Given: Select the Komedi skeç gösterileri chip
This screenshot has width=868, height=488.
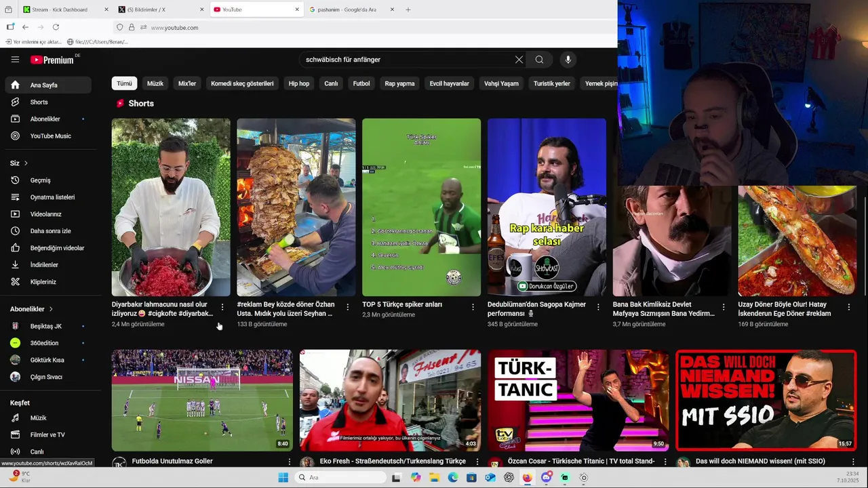Looking at the screenshot, I should [x=242, y=83].
